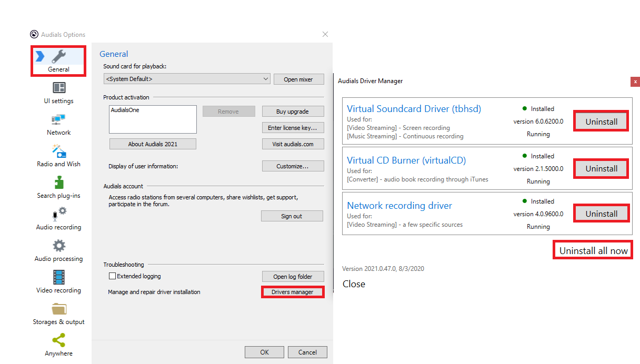Image resolution: width=640 pixels, height=364 pixels.
Task: Click version 4.0.9600.0 text
Action: point(538,214)
